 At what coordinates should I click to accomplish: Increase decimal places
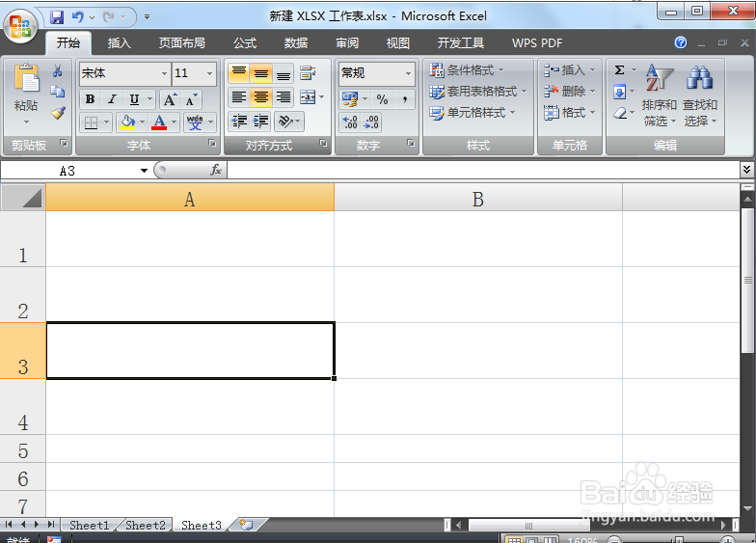pos(350,122)
